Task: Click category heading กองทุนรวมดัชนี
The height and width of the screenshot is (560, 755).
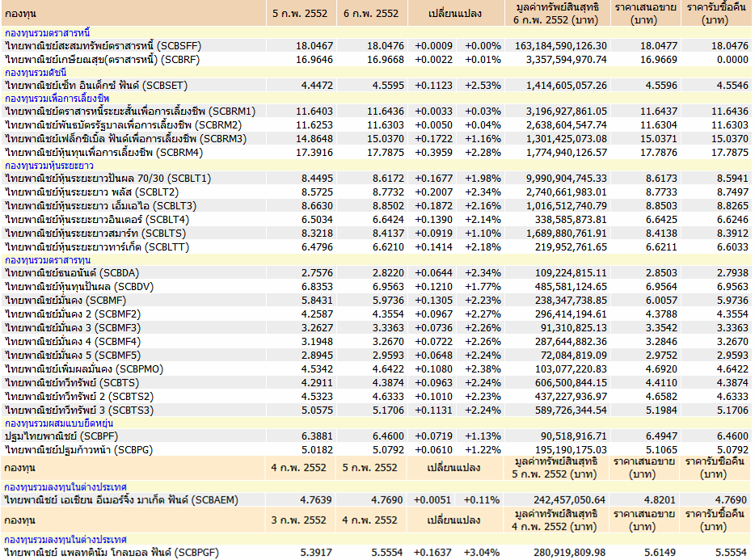Action: tap(36, 72)
